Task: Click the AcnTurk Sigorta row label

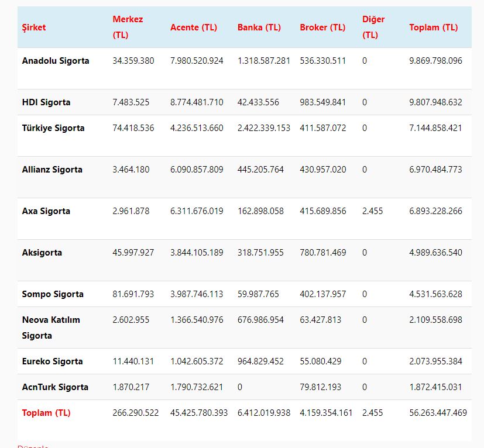Action: coord(55,387)
